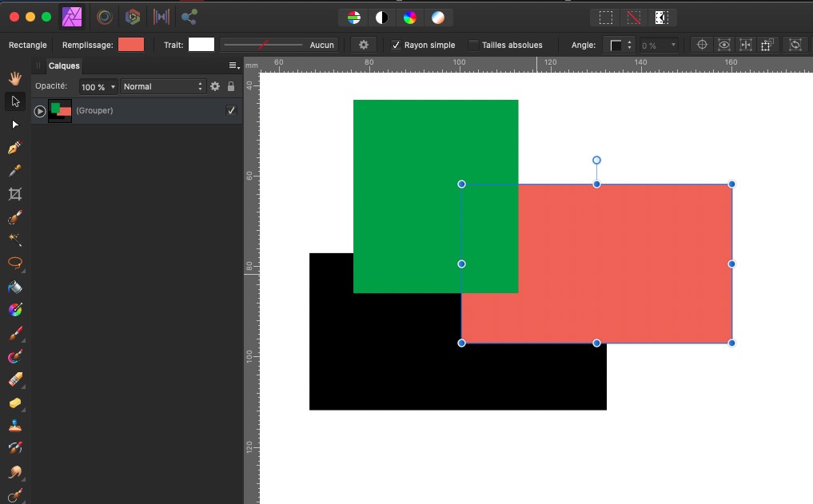The image size is (813, 504).
Task: Switch to the Calques tab
Action: click(x=64, y=65)
